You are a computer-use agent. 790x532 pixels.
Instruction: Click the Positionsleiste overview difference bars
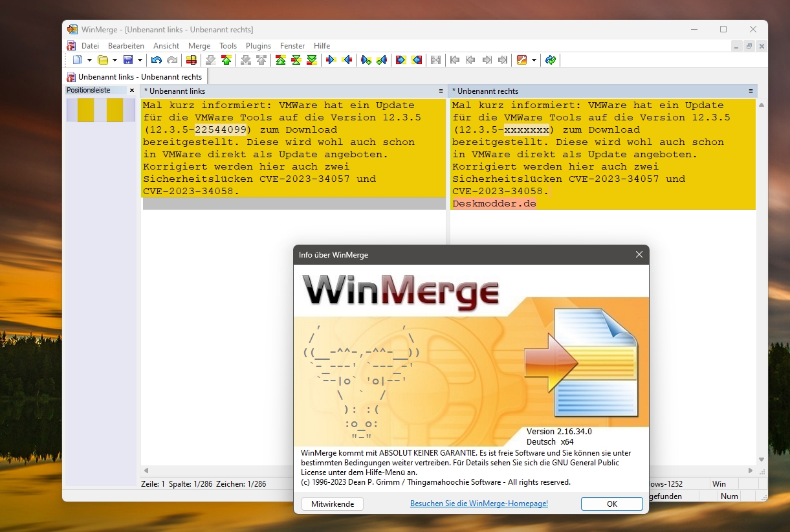click(101, 110)
